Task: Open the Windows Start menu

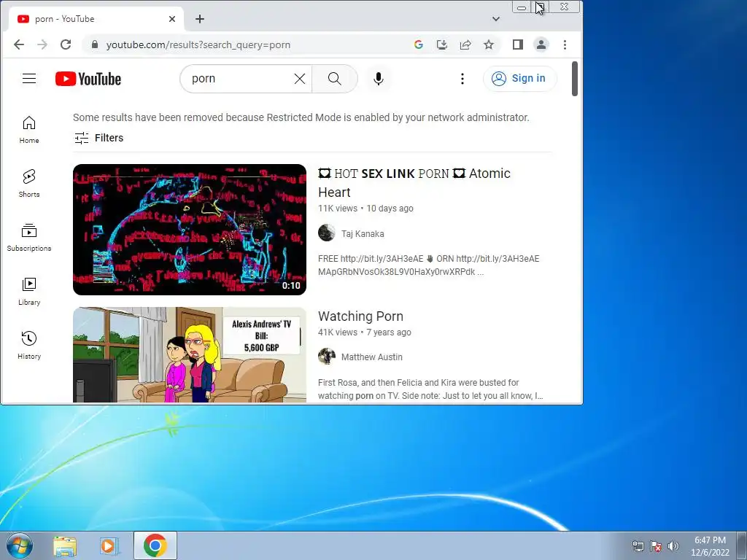Action: tap(19, 545)
